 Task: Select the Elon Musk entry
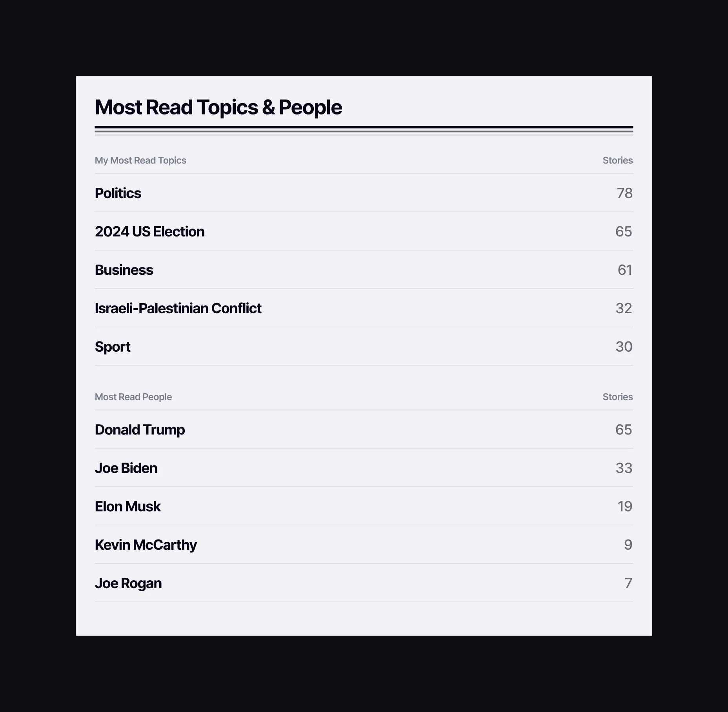[x=364, y=506]
